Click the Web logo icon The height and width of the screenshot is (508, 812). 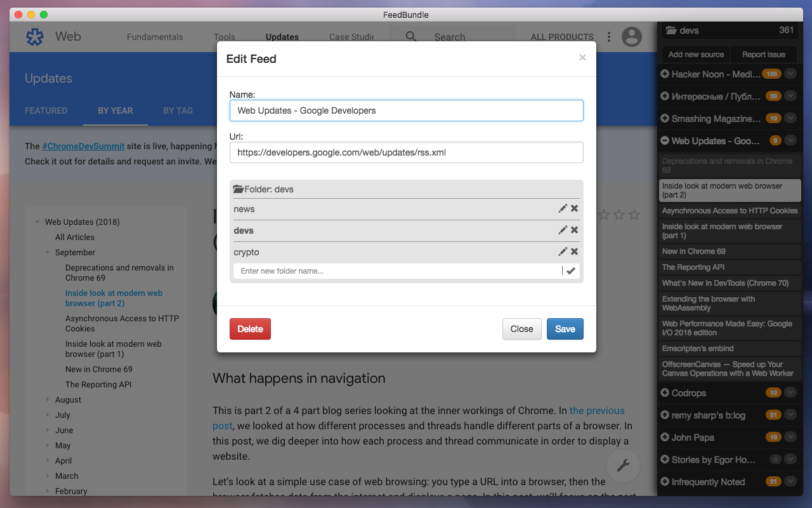click(x=35, y=37)
